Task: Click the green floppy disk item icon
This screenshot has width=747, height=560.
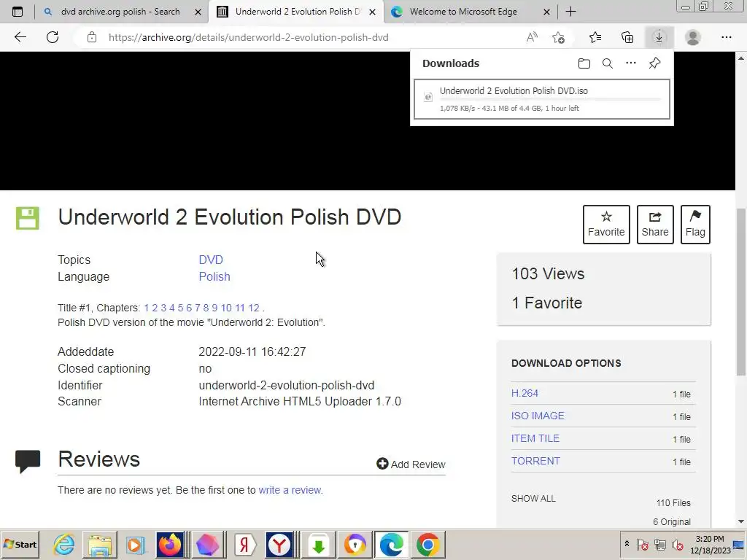Action: (27, 218)
